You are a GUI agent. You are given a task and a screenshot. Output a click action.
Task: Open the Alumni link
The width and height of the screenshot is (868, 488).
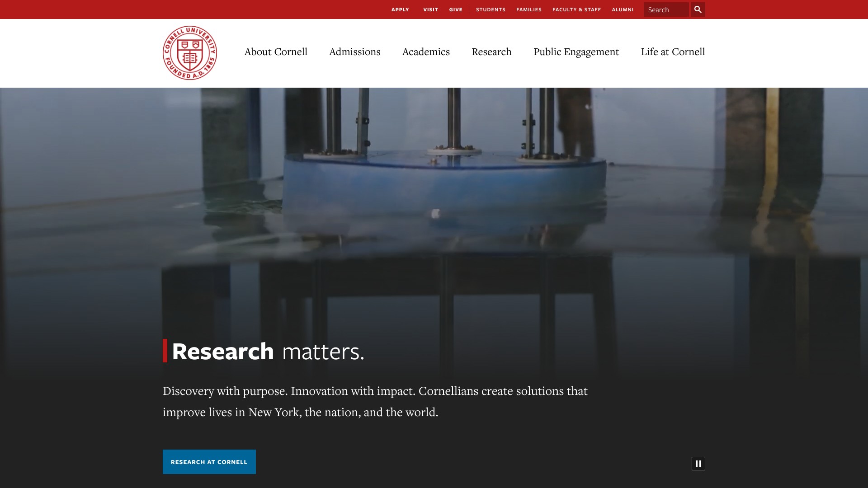623,9
